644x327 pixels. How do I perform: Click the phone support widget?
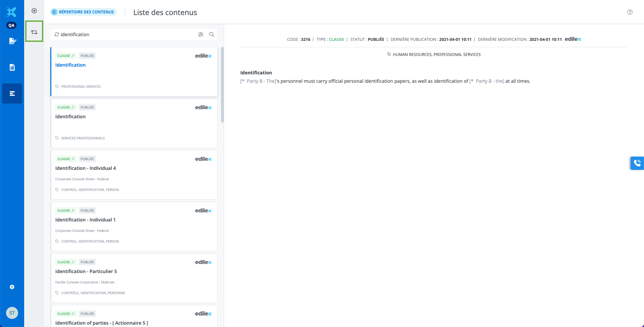[x=637, y=163]
